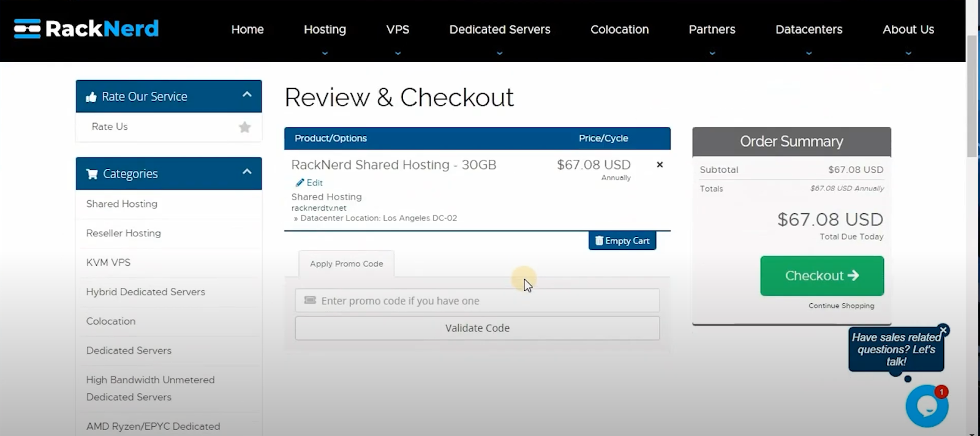Image resolution: width=980 pixels, height=436 pixels.
Task: Open the Partners menu
Action: pos(712,29)
